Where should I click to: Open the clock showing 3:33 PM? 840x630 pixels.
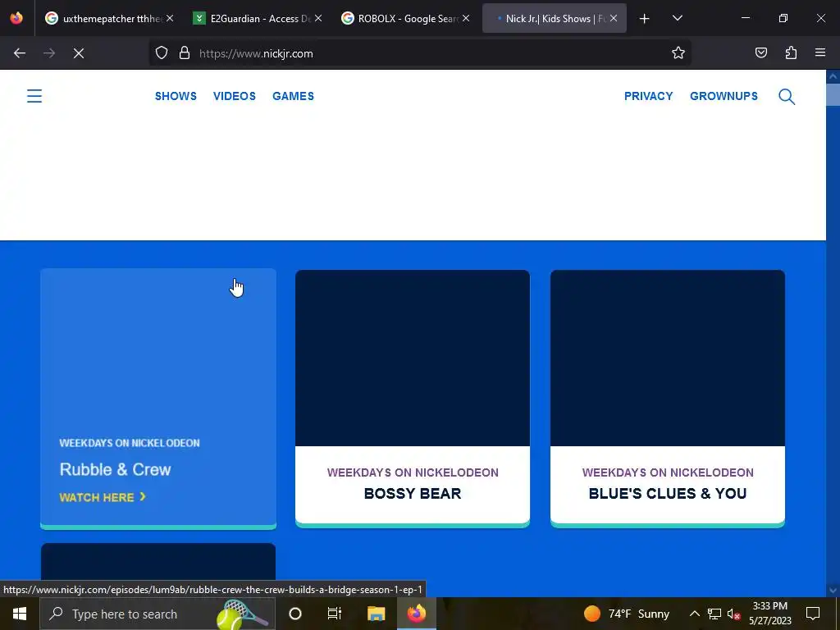[769, 614]
